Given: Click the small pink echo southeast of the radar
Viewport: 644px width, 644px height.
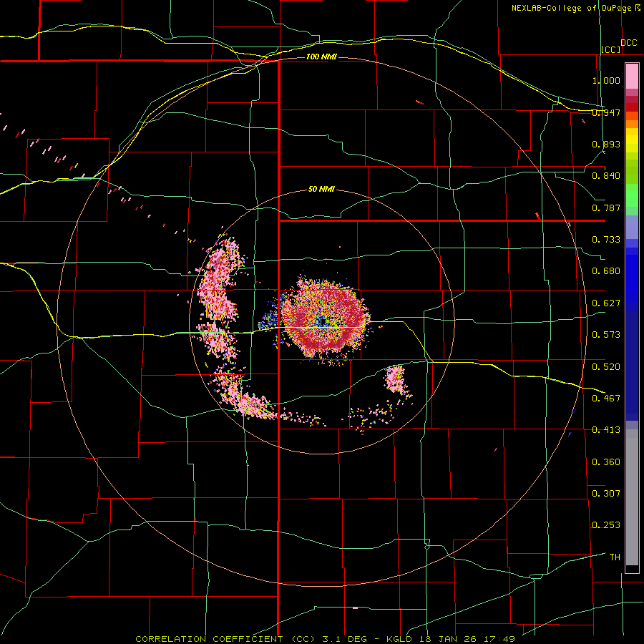Looking at the screenshot, I should tap(395, 379).
